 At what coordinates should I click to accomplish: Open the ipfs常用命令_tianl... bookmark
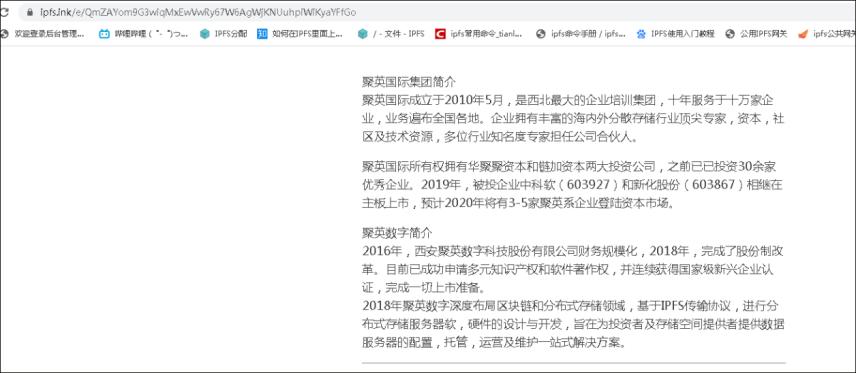[479, 34]
